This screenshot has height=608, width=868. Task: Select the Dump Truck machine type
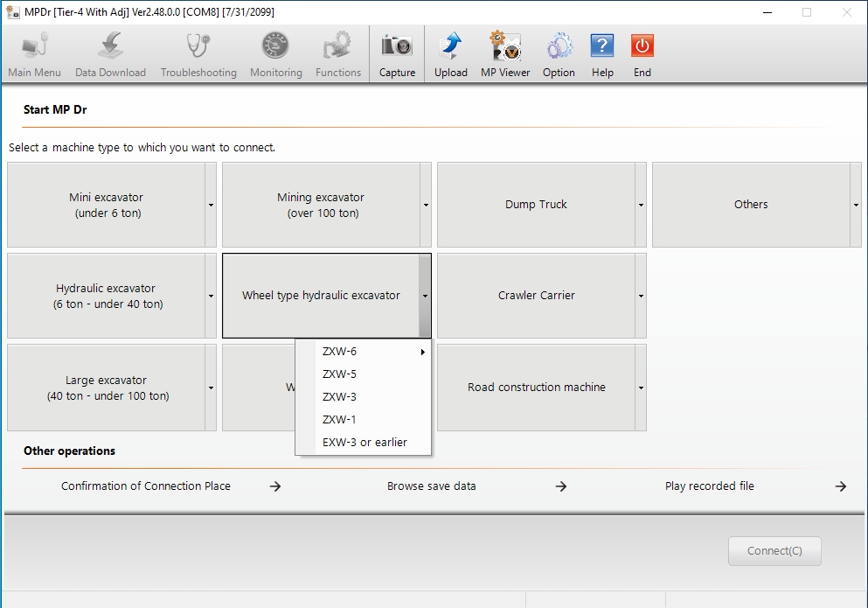click(x=536, y=205)
